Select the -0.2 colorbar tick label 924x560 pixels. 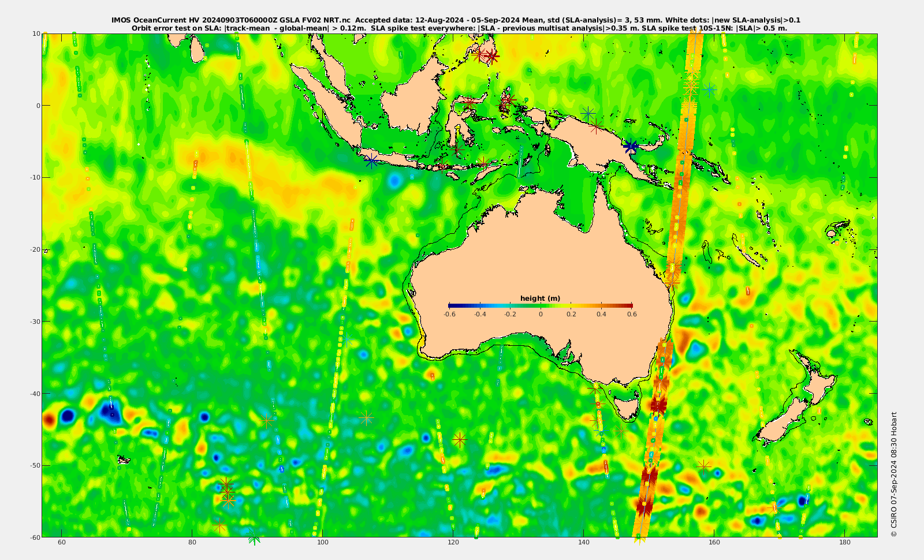(x=511, y=315)
